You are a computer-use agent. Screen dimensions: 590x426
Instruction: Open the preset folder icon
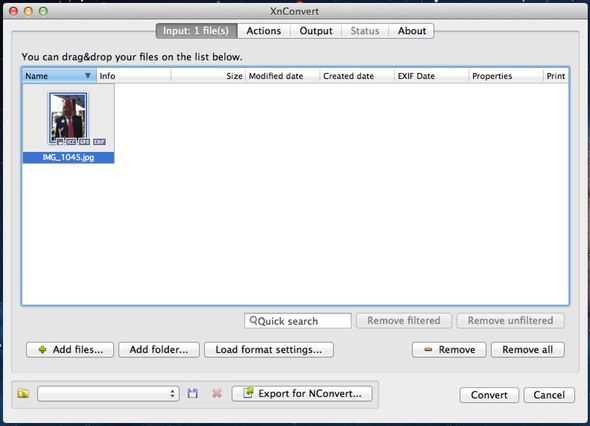tap(23, 394)
